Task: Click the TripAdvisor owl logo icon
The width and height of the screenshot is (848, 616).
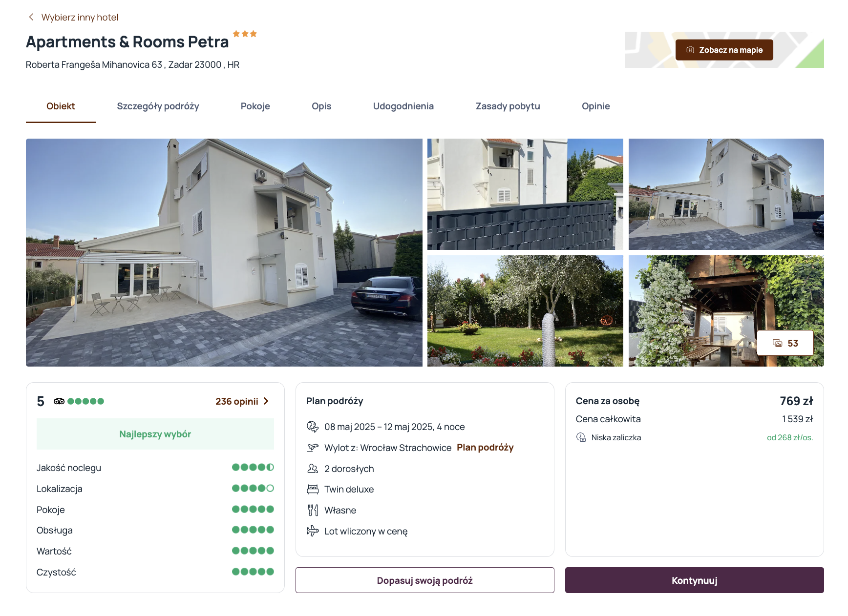Action: pos(59,401)
